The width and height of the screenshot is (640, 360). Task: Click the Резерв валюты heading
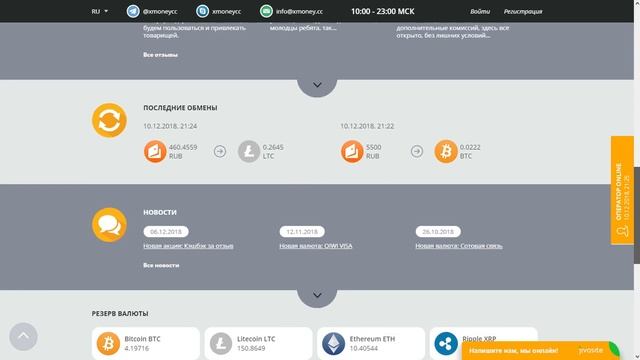click(120, 313)
